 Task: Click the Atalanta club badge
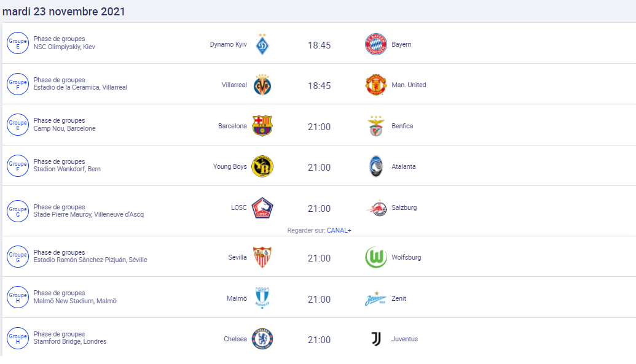pyautogui.click(x=376, y=166)
